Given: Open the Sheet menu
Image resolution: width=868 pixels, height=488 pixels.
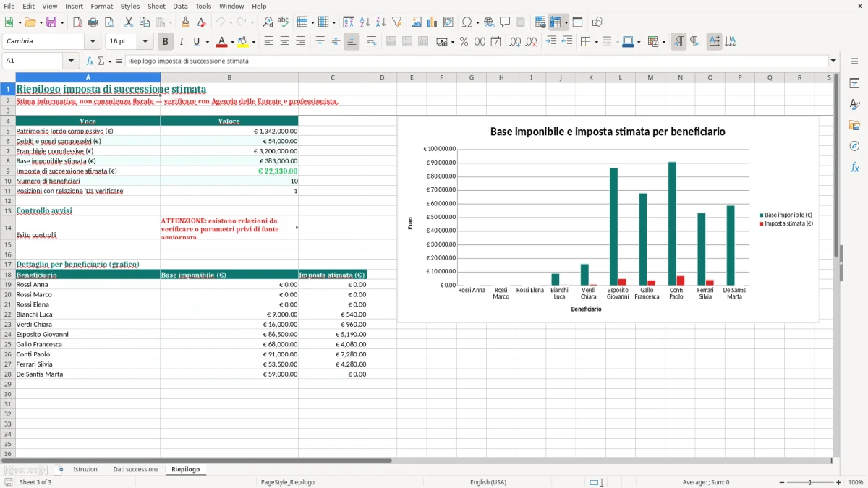Looking at the screenshot, I should coord(156,6).
